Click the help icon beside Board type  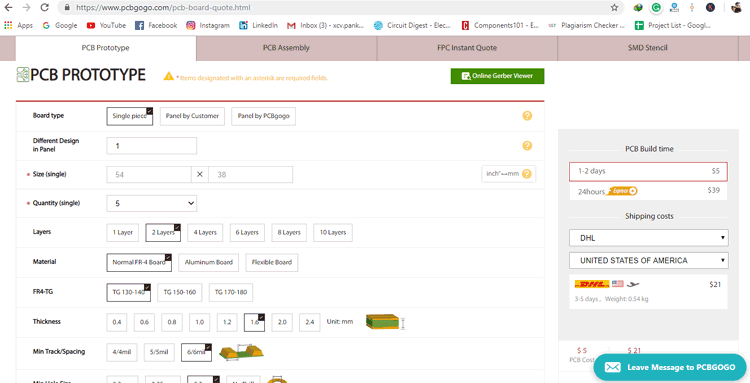pos(527,116)
